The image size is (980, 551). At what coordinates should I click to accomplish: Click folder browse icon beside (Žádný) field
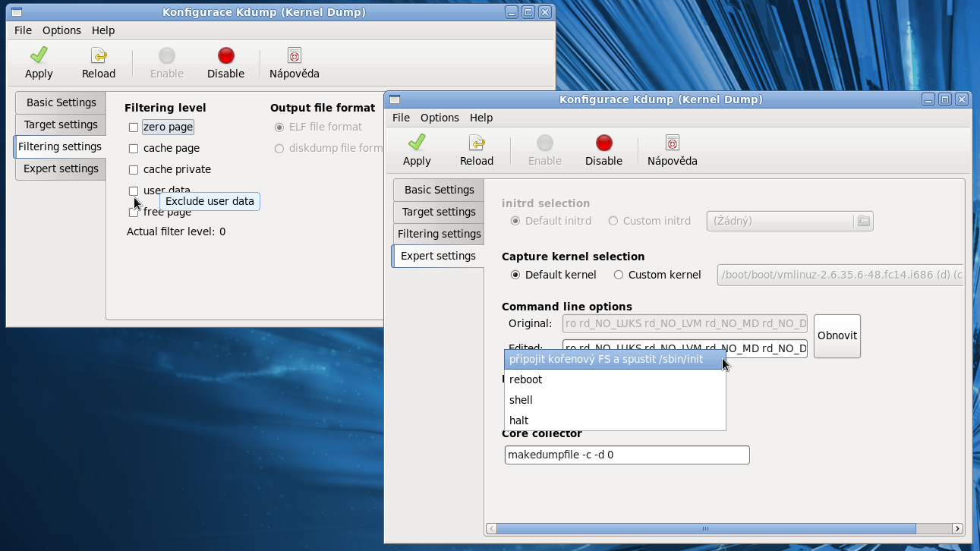click(x=863, y=221)
